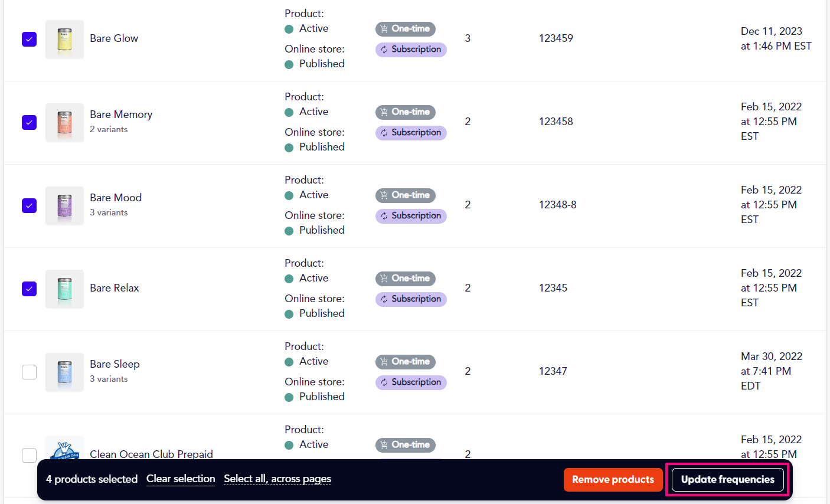
Task: Click the Update frequencies button
Action: (728, 480)
